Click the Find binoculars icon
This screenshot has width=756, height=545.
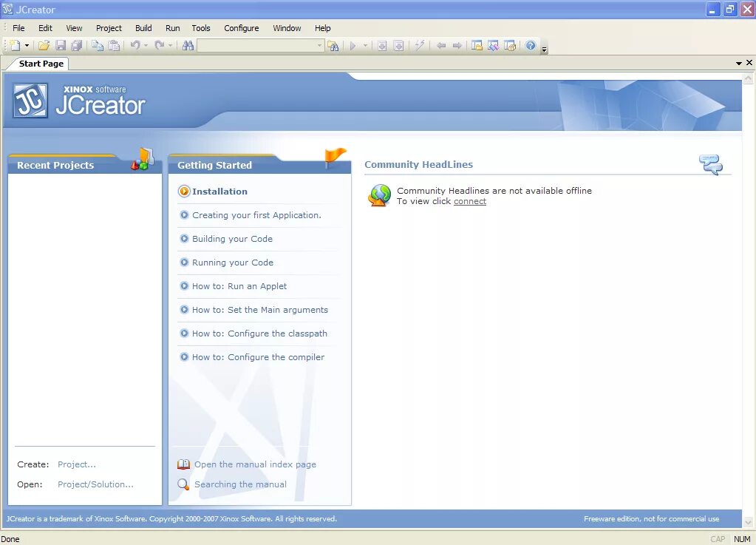click(x=188, y=45)
